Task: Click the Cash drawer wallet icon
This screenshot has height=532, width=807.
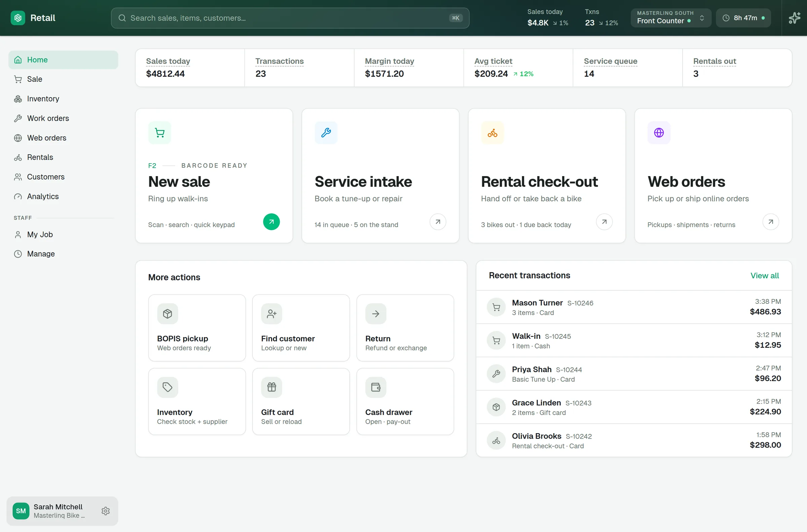Action: (376, 387)
